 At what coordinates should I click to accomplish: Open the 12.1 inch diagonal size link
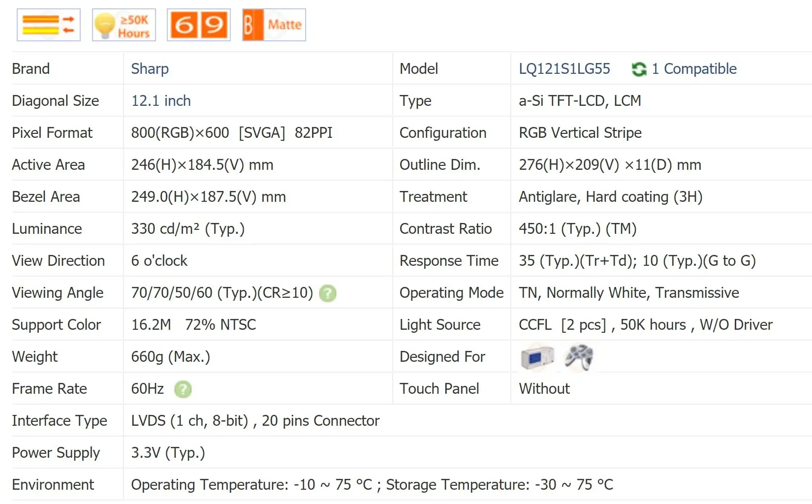coord(160,101)
